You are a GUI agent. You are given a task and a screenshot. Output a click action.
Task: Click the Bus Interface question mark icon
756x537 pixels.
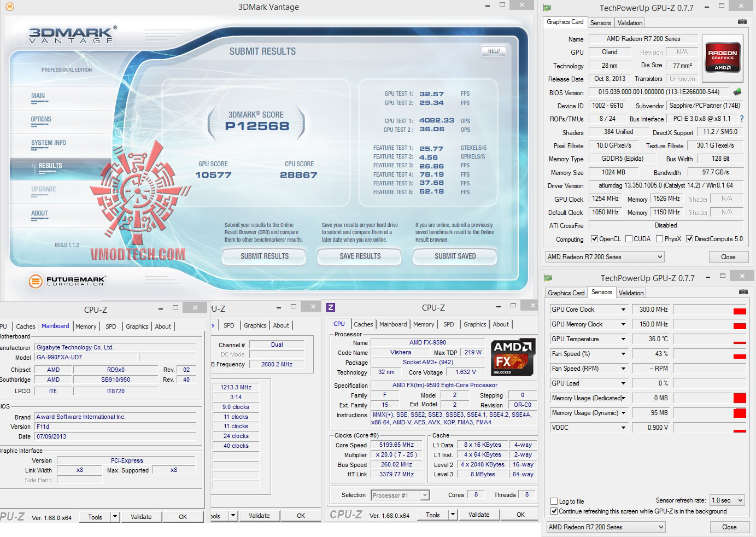(x=741, y=119)
